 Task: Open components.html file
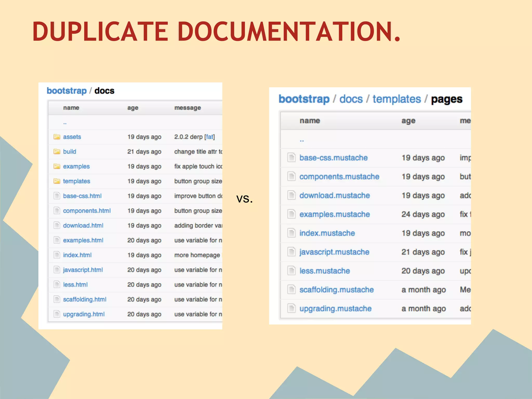coord(87,211)
